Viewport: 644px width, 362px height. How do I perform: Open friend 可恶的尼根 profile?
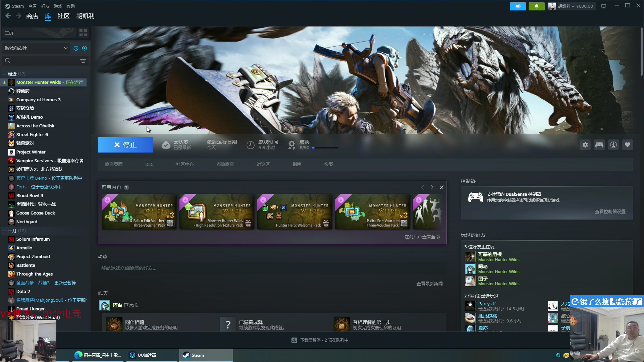(490, 254)
